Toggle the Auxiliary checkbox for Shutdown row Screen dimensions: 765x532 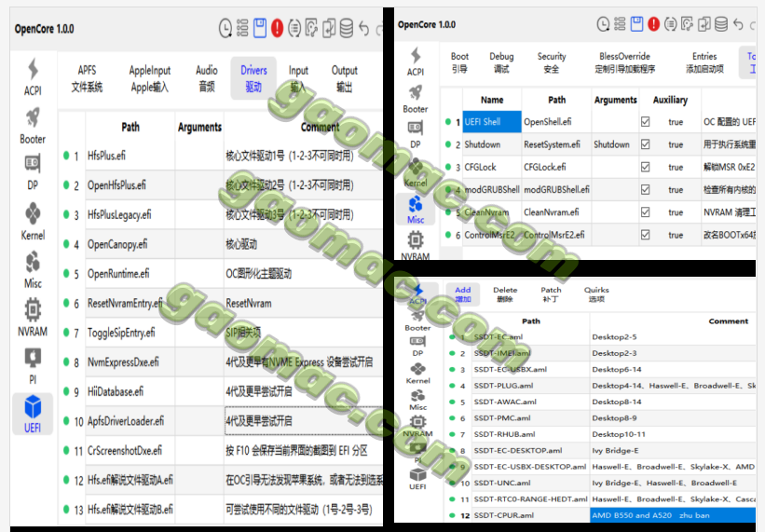[x=646, y=144]
